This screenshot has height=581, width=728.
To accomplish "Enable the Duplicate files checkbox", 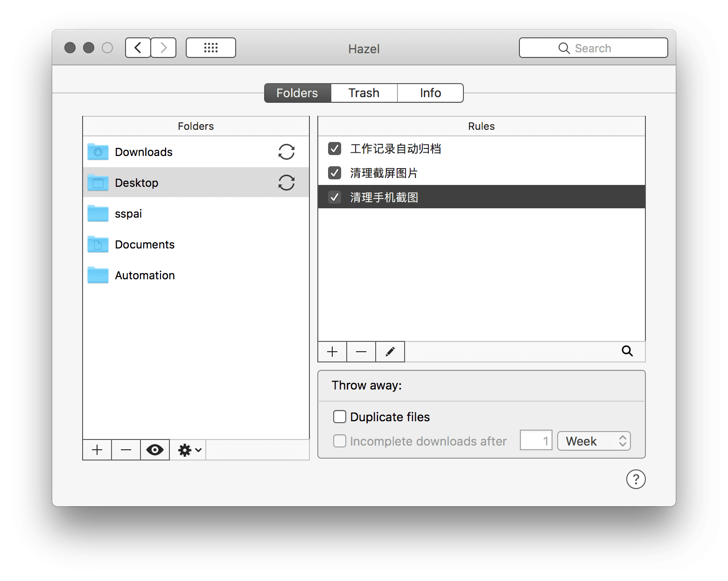I will [x=340, y=417].
